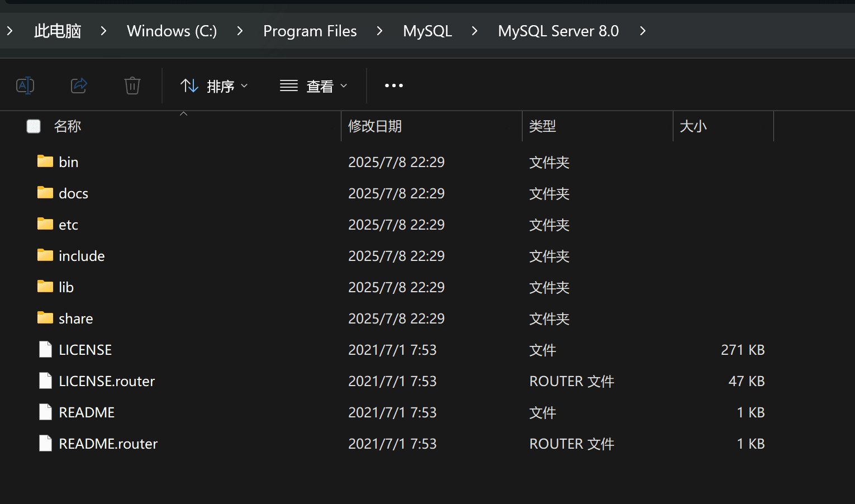The height and width of the screenshot is (504, 855).
Task: Click the Delete trash icon
Action: (x=132, y=85)
